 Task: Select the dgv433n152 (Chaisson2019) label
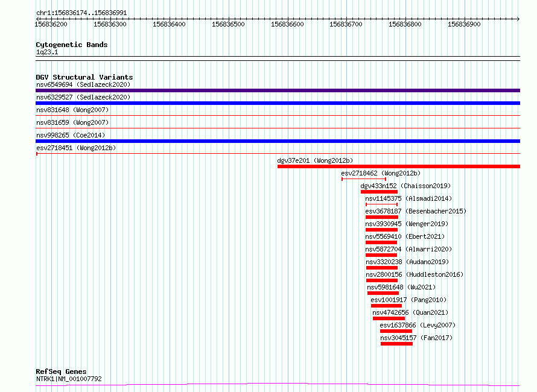pos(405,186)
